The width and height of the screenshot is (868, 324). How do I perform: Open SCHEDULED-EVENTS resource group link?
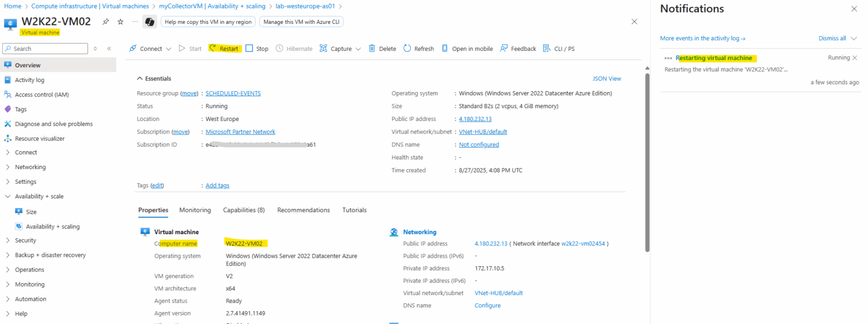[x=233, y=93]
